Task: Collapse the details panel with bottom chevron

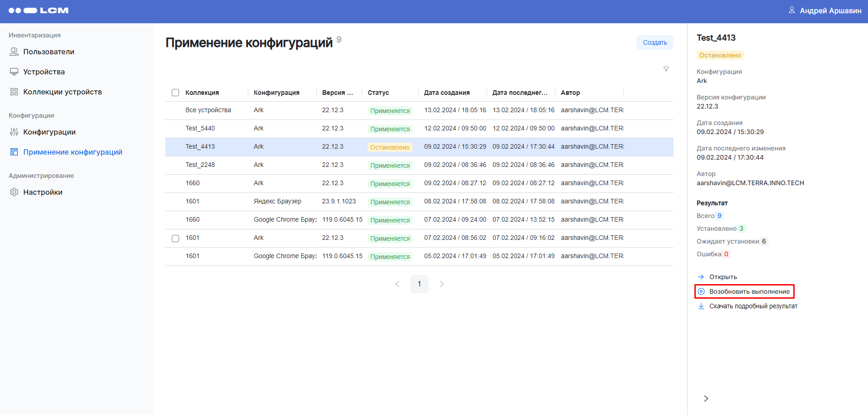Action: [706, 399]
